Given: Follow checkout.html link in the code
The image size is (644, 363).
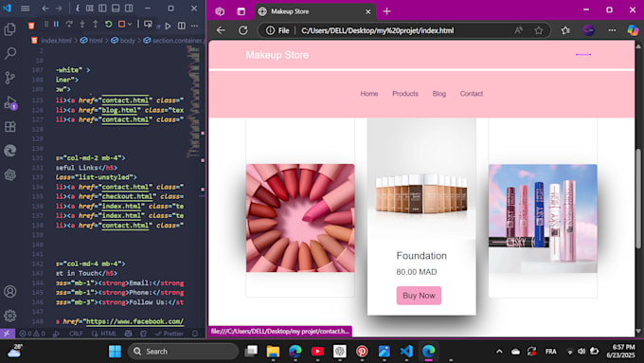Looking at the screenshot, I should click(x=127, y=196).
